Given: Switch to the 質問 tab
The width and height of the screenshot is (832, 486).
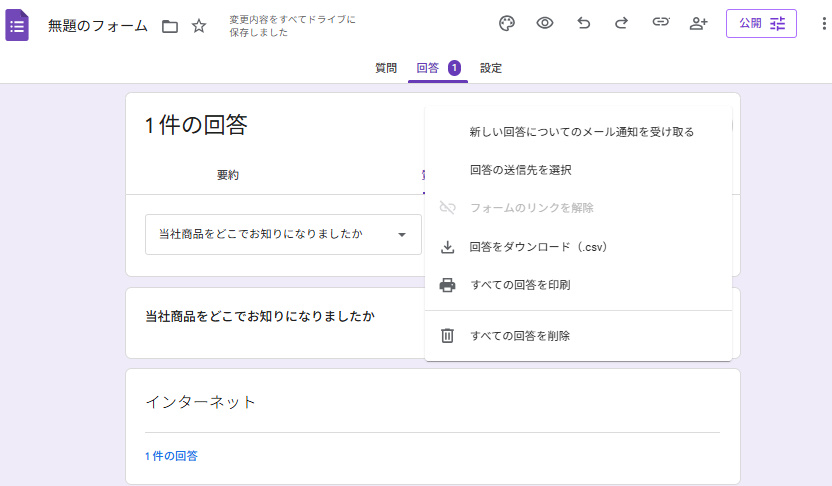Looking at the screenshot, I should [x=386, y=68].
